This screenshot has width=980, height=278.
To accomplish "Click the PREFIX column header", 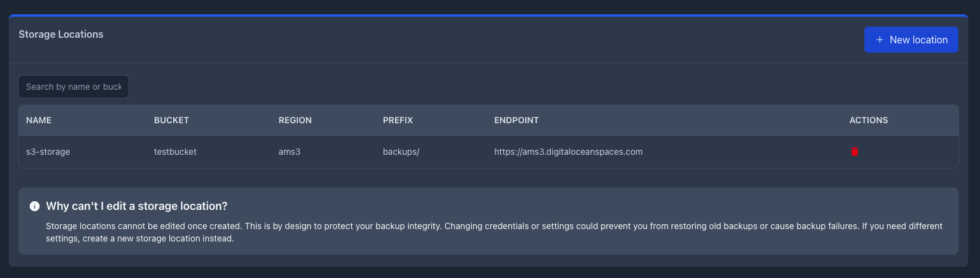I will point(398,120).
